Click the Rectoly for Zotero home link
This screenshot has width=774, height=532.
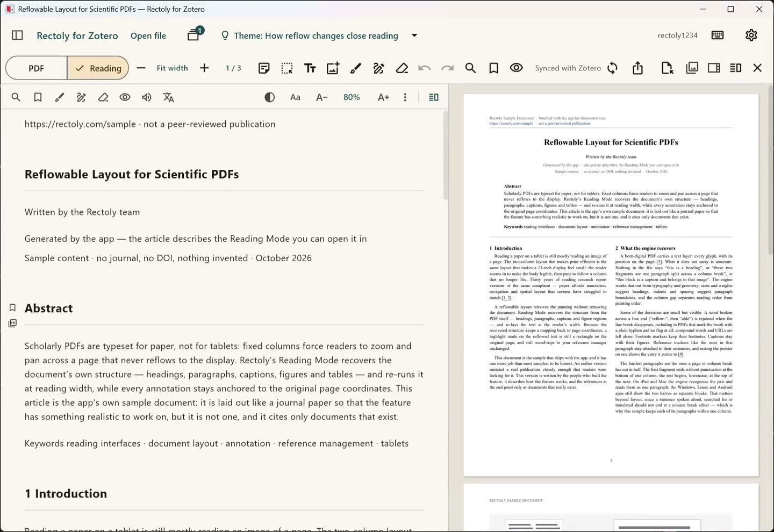pyautogui.click(x=77, y=36)
